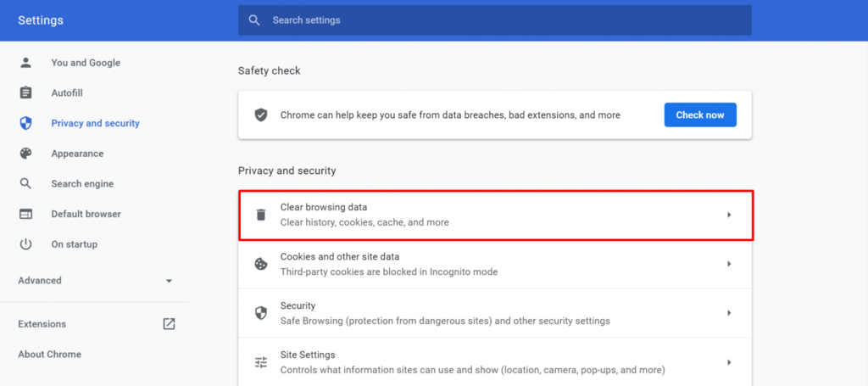Click the arrow on the Security row
Image resolution: width=868 pixels, height=386 pixels.
point(729,313)
